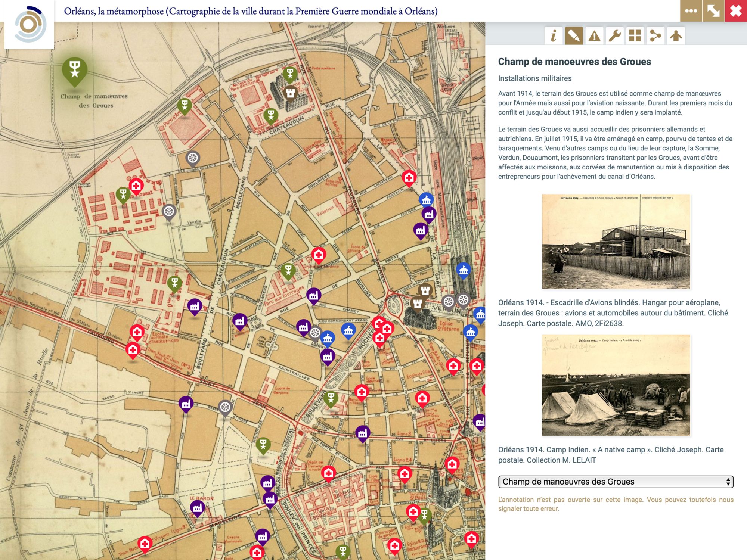The image size is (747, 560).
Task: Close the viewer with the red X
Action: click(x=735, y=11)
